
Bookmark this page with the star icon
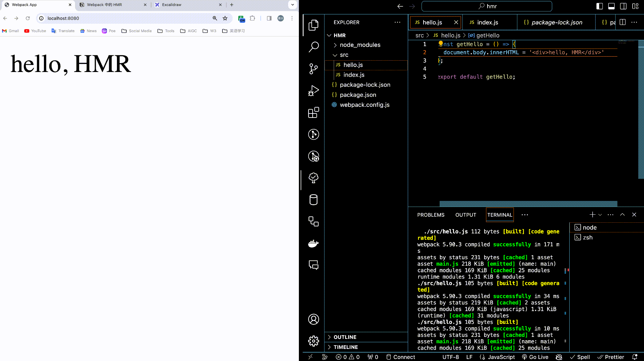click(x=225, y=18)
